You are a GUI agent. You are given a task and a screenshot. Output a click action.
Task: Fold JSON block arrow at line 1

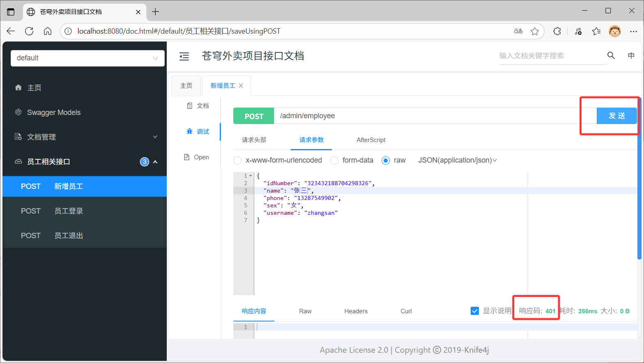[251, 176]
